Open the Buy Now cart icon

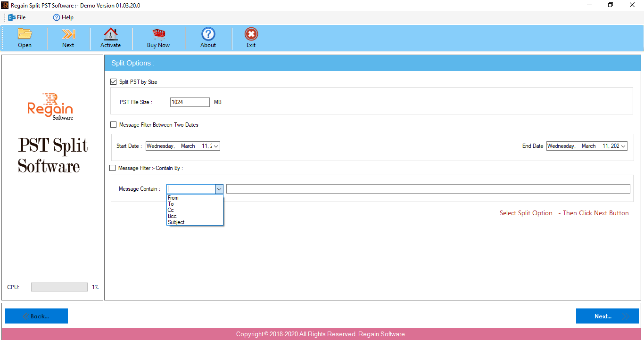tap(158, 34)
